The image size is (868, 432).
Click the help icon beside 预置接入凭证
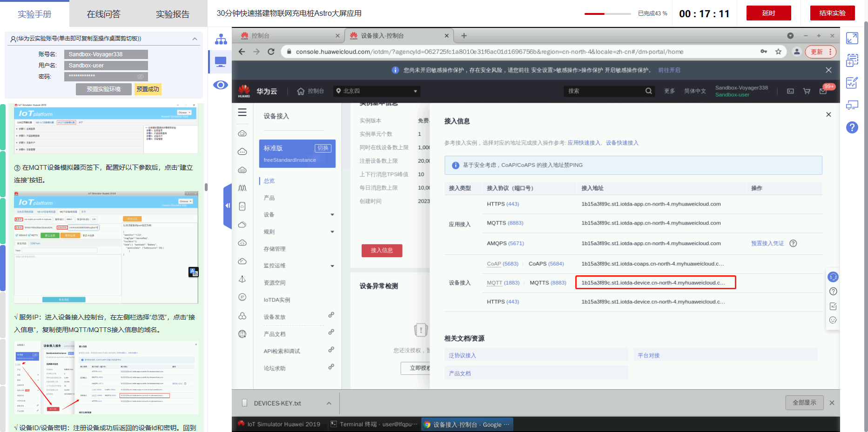point(794,243)
